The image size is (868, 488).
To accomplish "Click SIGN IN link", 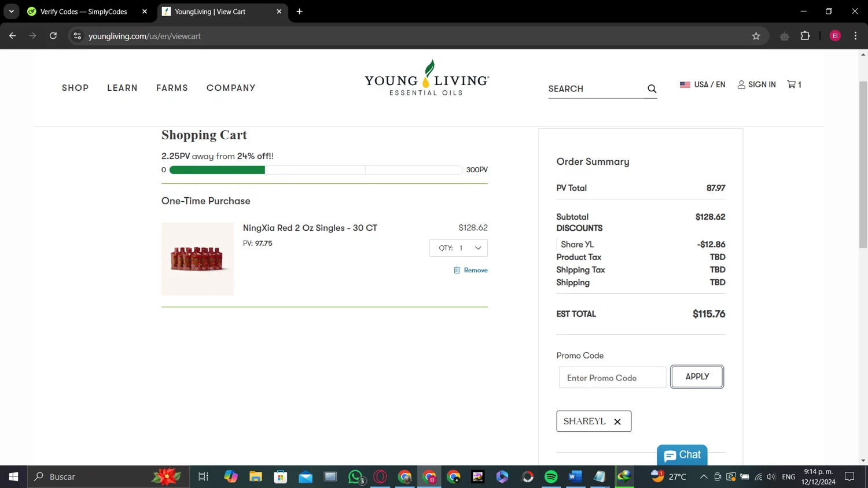I will tap(762, 84).
